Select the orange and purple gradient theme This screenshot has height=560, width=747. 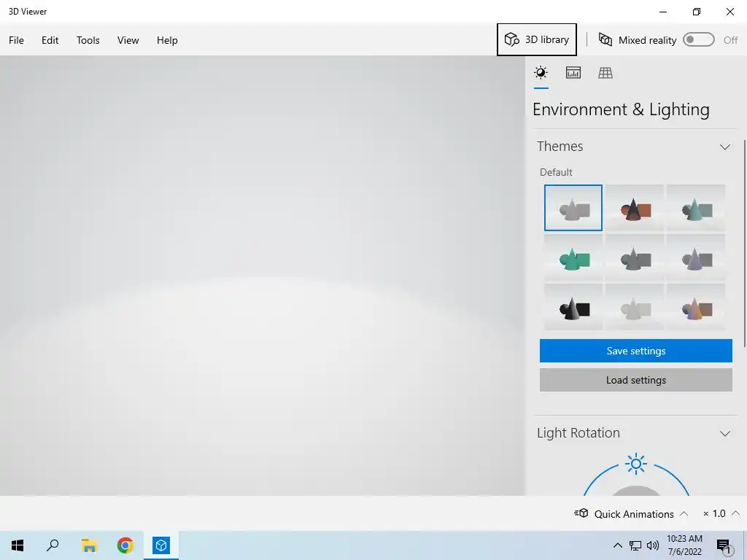pos(696,307)
